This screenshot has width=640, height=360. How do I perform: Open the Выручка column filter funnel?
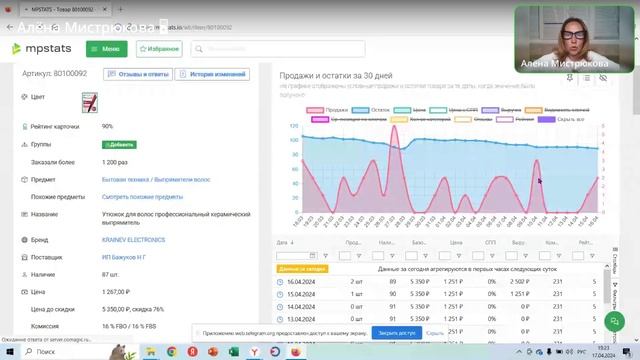526,256
